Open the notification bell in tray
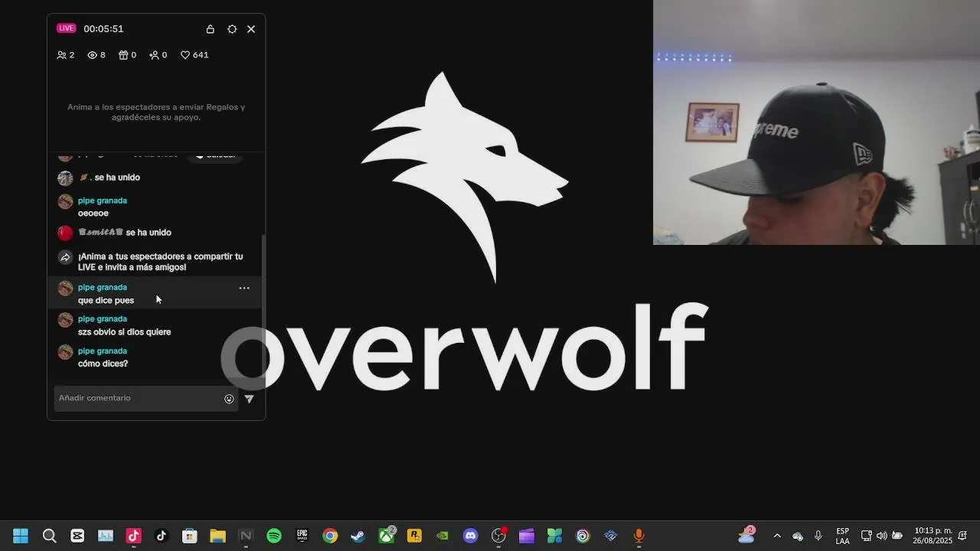This screenshot has width=980, height=551. tap(962, 536)
